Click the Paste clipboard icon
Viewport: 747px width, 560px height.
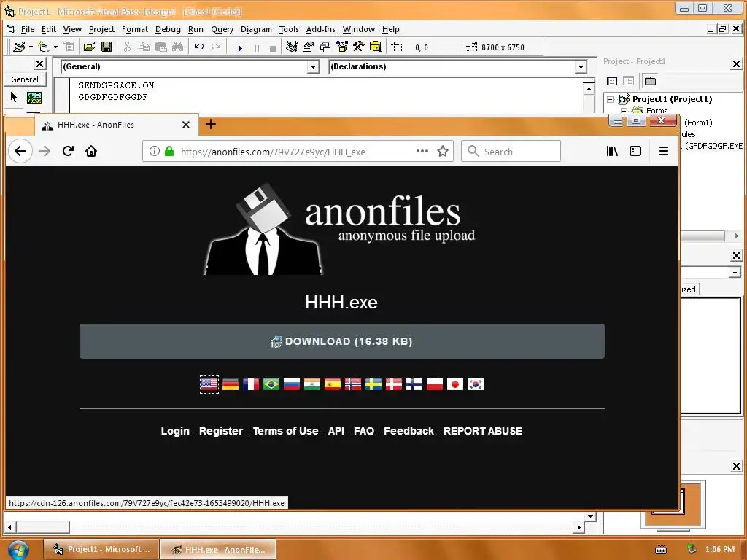pos(161,47)
